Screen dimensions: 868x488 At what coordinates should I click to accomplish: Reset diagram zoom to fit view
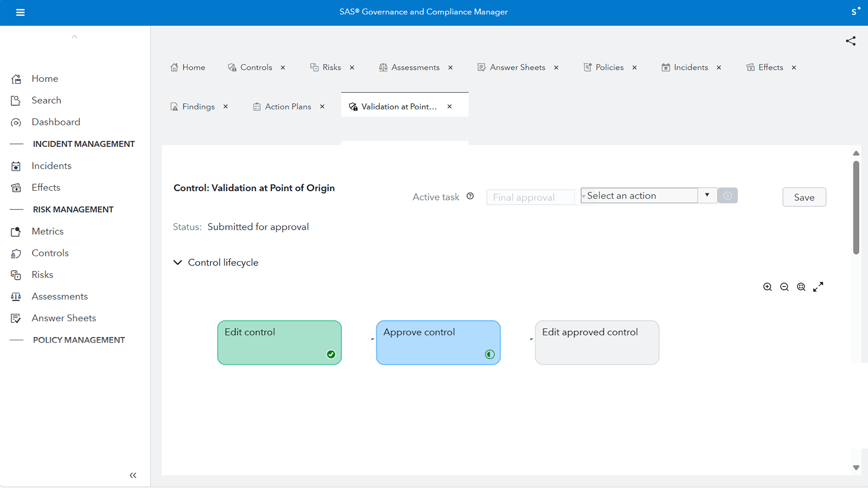click(x=801, y=287)
